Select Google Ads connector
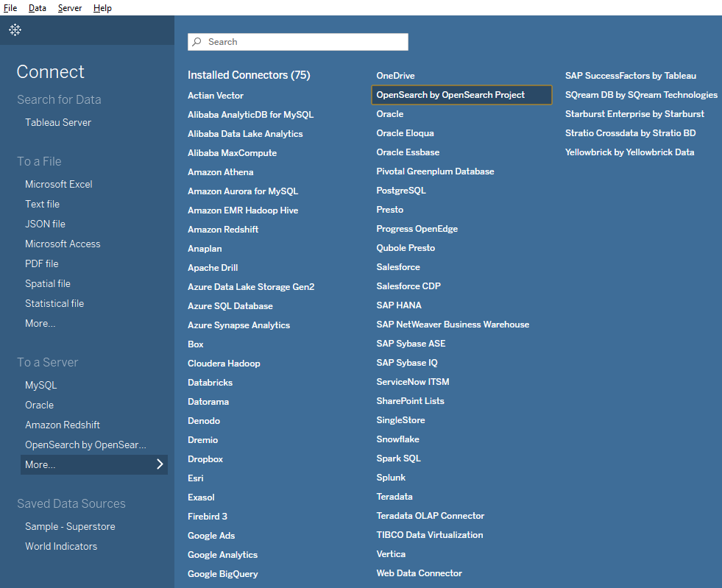This screenshot has width=722, height=588. [x=211, y=536]
